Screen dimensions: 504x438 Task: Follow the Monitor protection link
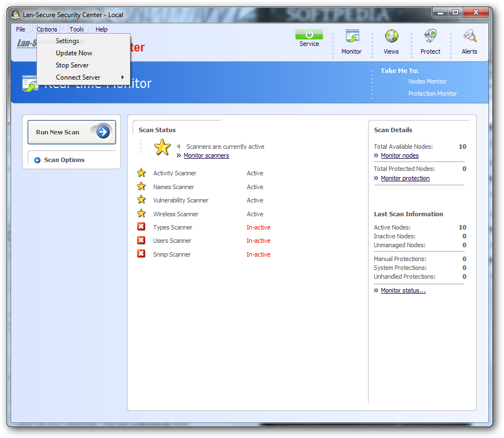[x=405, y=178]
